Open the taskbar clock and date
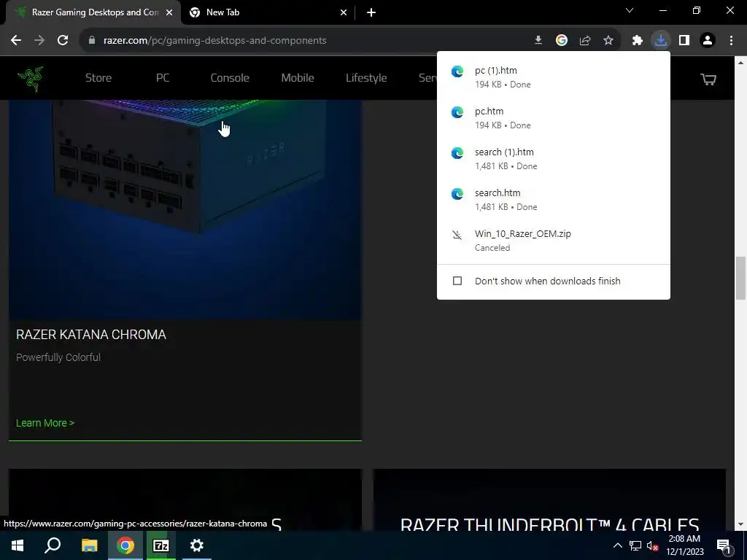This screenshot has height=560, width=747. tap(684, 545)
